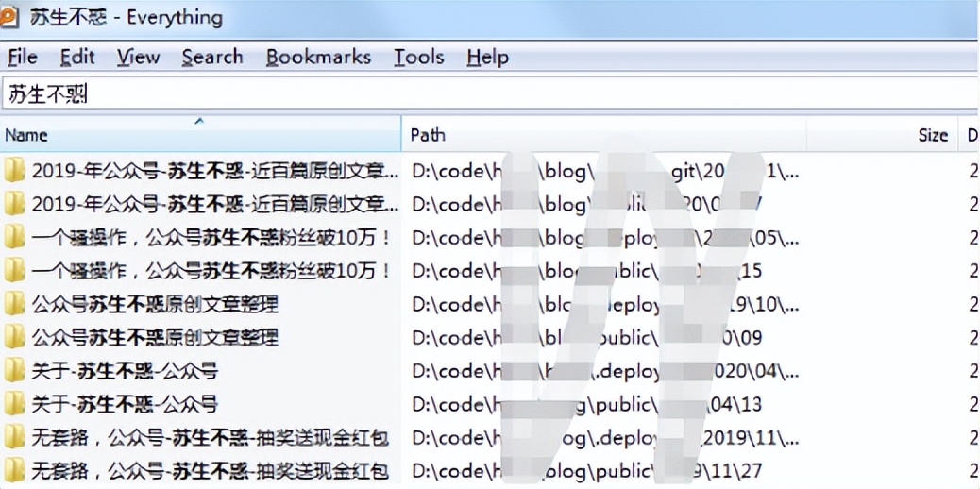Select name 公众号苏生不惑原创文章整理 in row ending \09
Image resolution: width=980 pixels, height=489 pixels.
[155, 338]
